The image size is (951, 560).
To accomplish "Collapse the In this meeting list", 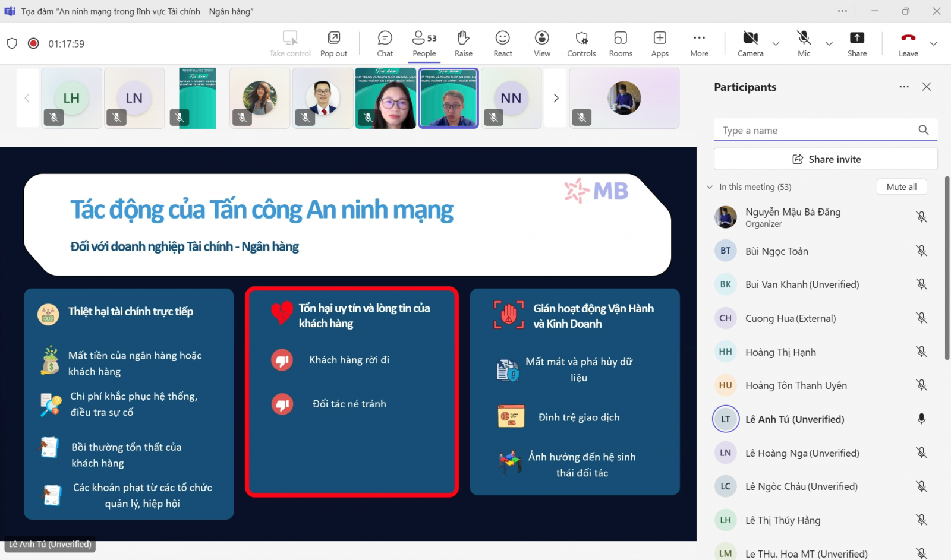I will point(710,187).
